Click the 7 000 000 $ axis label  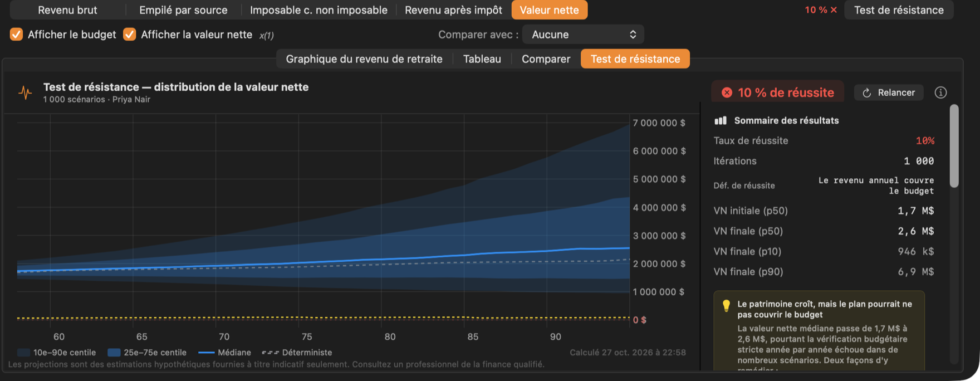[659, 123]
